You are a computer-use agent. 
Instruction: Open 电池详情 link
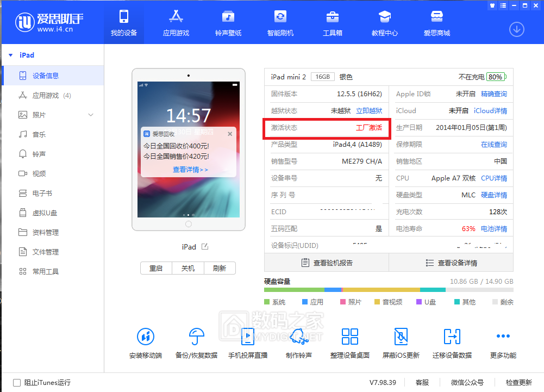493,228
